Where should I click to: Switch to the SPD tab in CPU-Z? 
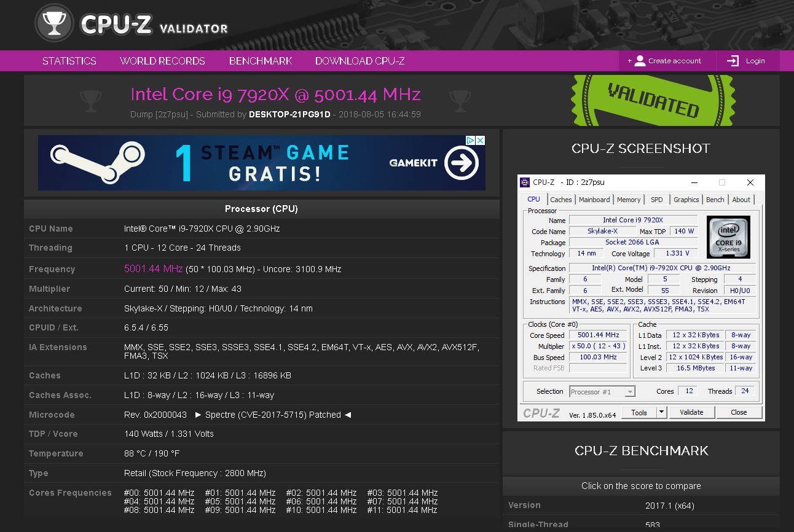point(657,200)
